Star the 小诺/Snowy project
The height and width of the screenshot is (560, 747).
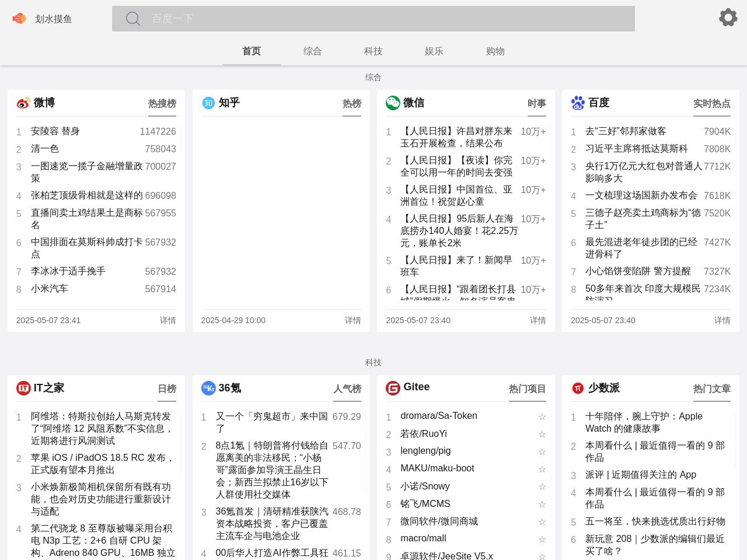click(x=542, y=487)
